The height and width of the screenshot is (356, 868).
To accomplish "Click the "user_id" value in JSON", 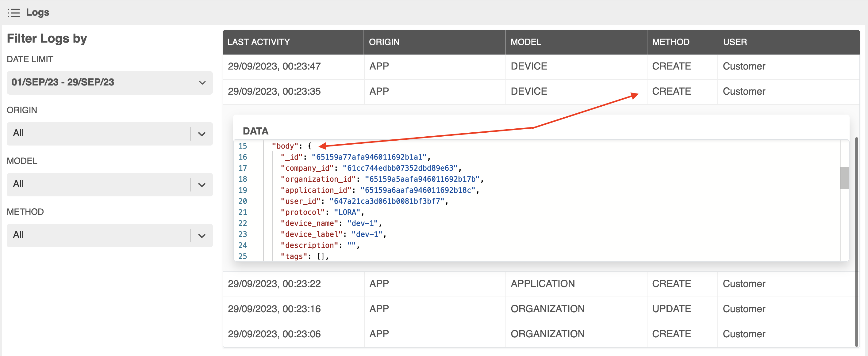I will (x=386, y=201).
